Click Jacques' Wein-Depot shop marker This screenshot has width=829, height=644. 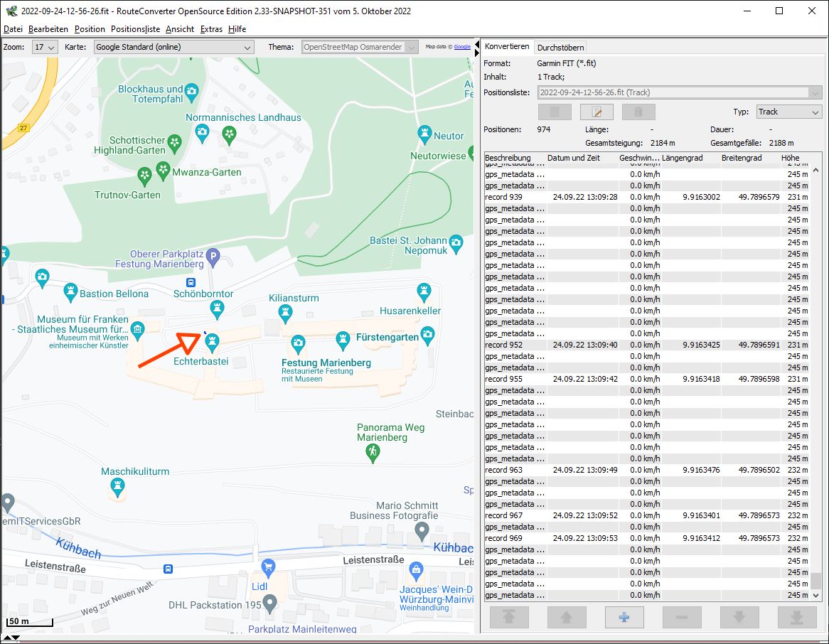click(x=416, y=571)
